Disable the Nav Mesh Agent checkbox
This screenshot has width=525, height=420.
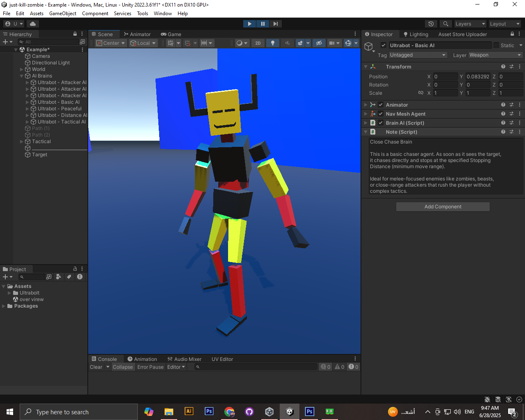(x=381, y=114)
